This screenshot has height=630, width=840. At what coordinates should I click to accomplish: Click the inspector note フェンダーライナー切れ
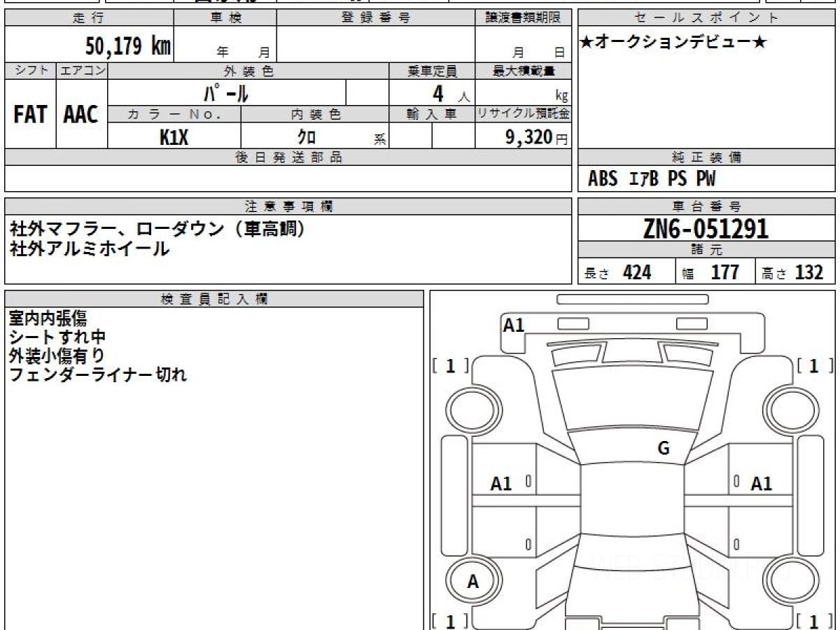pos(97,374)
